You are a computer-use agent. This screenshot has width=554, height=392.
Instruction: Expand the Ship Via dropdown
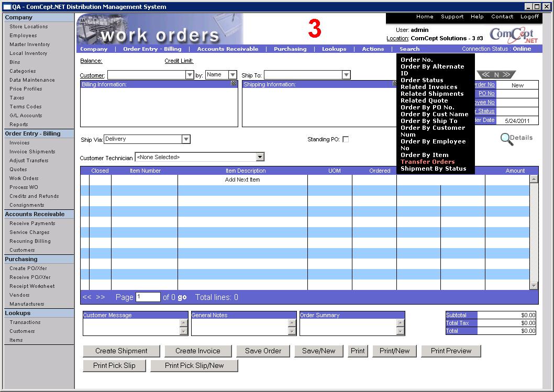pos(185,139)
